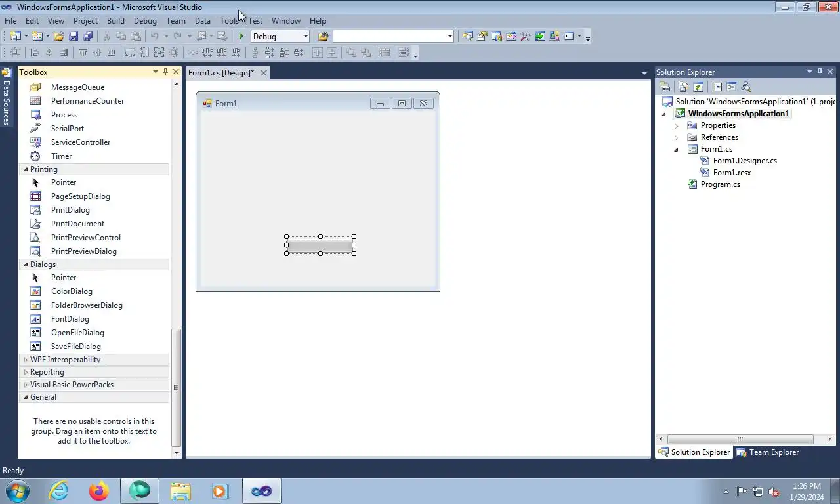Viewport: 840px width, 504px height.
Task: Toggle auto-hide pin on Toolbox panel
Action: tap(165, 72)
